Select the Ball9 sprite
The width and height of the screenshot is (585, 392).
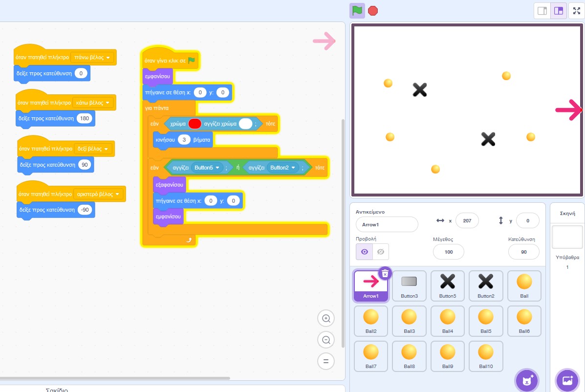click(x=448, y=356)
